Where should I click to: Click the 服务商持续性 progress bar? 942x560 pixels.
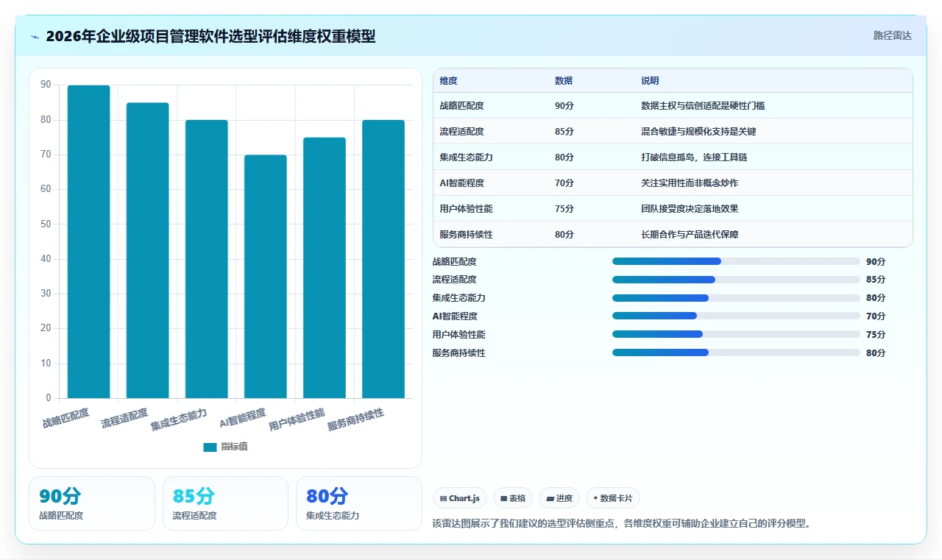[736, 352]
